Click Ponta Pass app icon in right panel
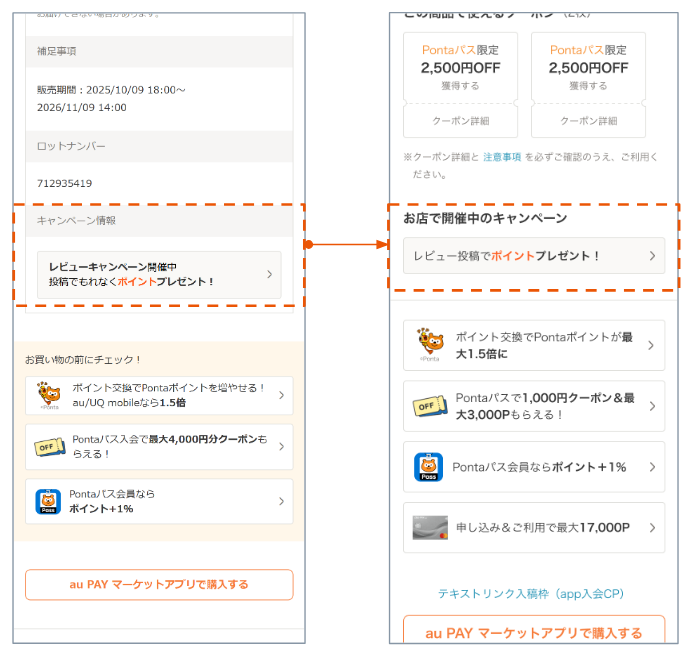Viewport: 692px width, 654px height. [429, 467]
